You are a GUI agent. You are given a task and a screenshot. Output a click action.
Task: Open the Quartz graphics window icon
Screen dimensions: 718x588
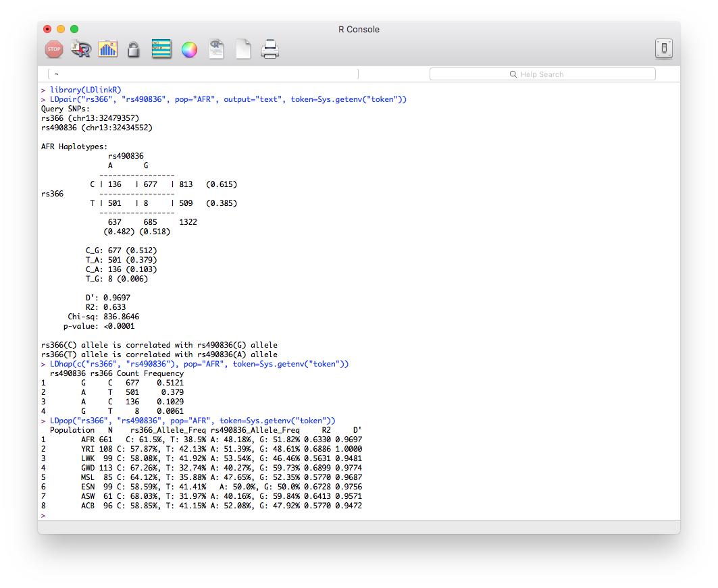tap(107, 49)
